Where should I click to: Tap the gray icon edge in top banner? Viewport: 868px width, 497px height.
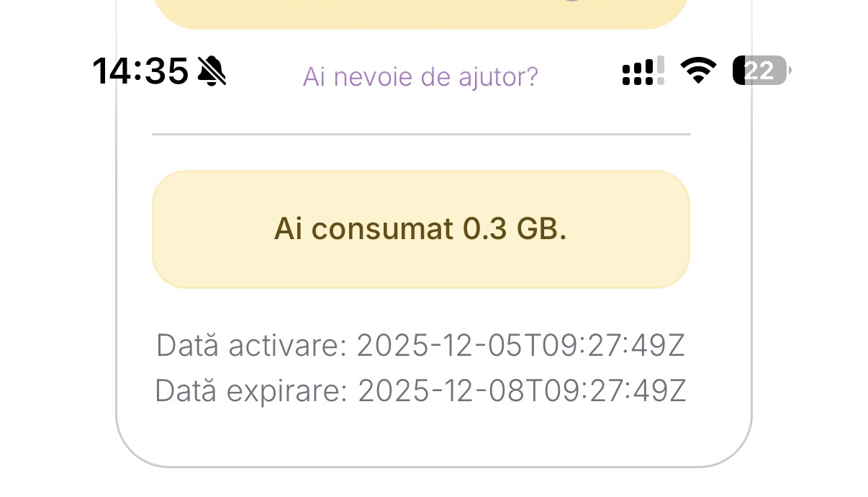[x=571, y=2]
